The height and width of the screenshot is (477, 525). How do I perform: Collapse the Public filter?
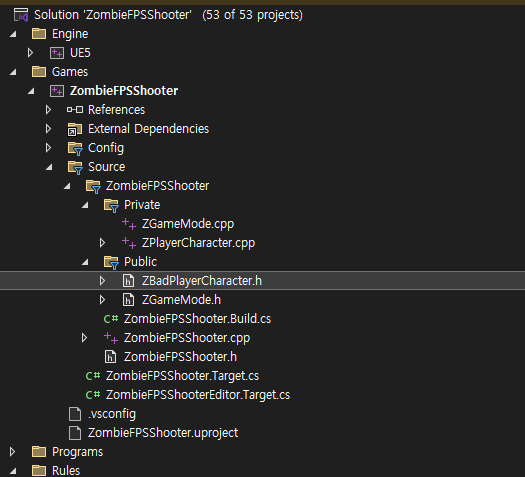click(x=85, y=262)
